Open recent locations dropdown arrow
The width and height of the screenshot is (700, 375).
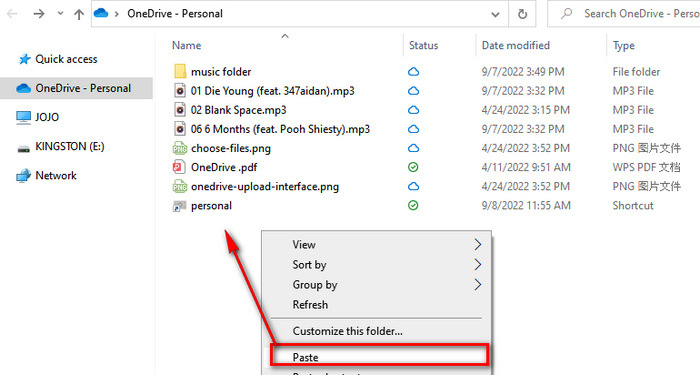60,14
